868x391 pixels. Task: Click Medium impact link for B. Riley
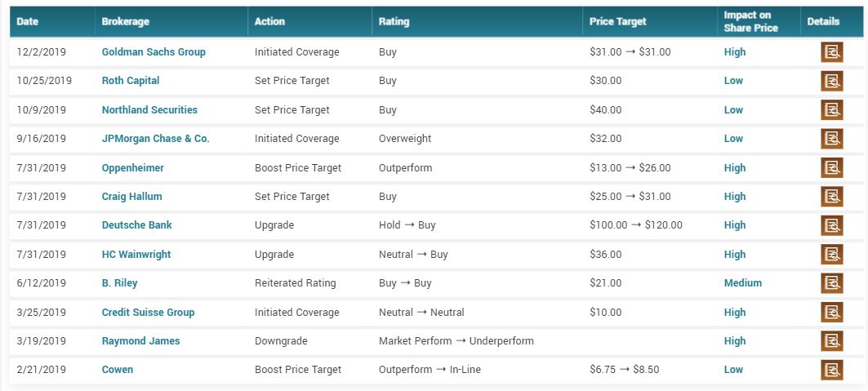742,283
